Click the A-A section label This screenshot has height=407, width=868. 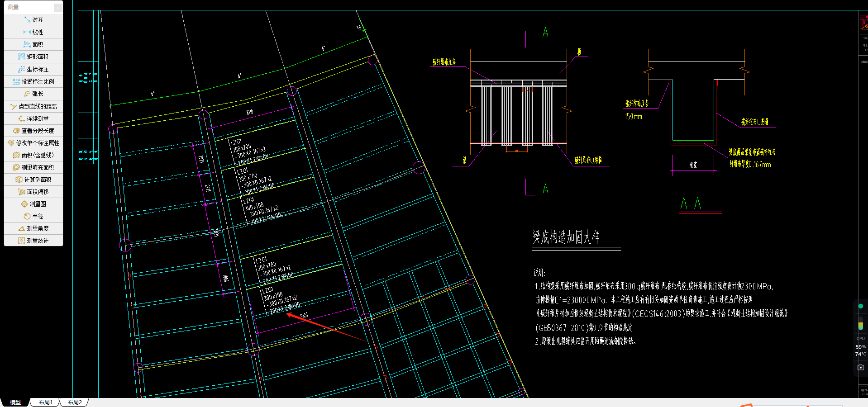(691, 203)
